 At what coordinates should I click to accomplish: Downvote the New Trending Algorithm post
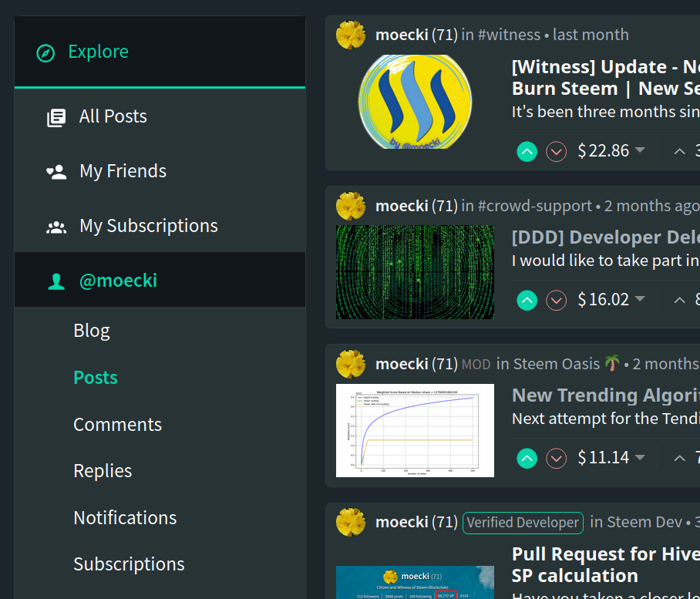click(557, 458)
